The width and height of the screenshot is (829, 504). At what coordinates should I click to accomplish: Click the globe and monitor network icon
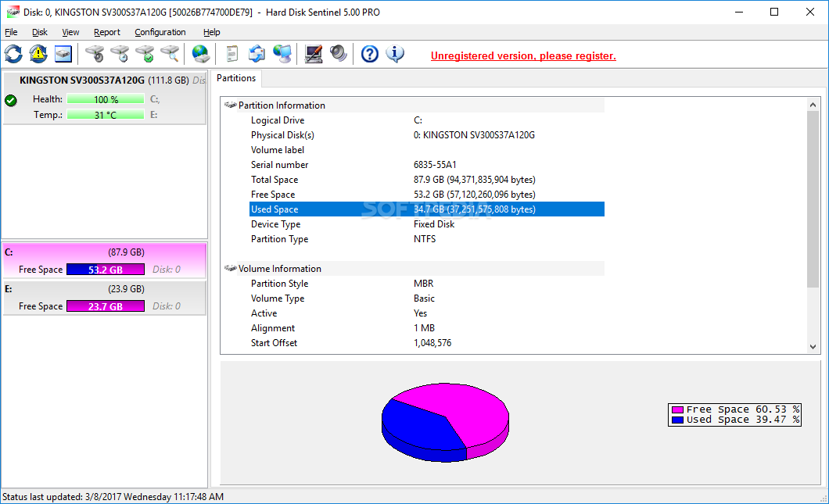tap(282, 54)
